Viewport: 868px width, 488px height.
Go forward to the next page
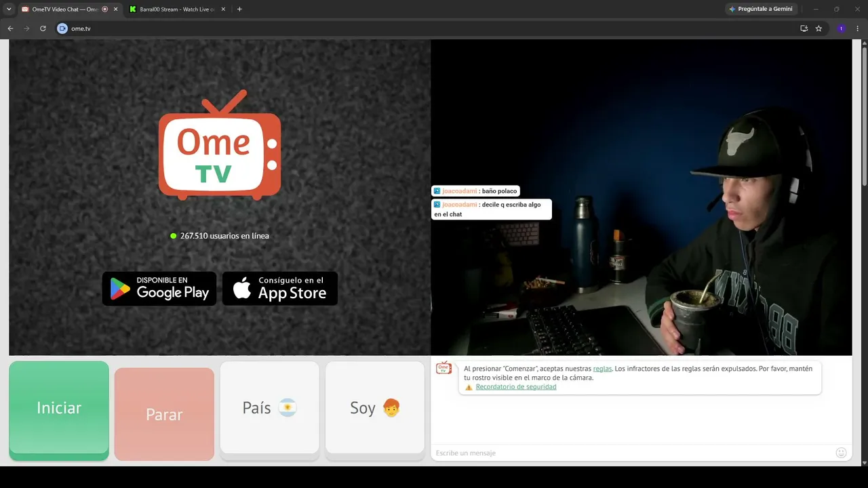click(26, 28)
